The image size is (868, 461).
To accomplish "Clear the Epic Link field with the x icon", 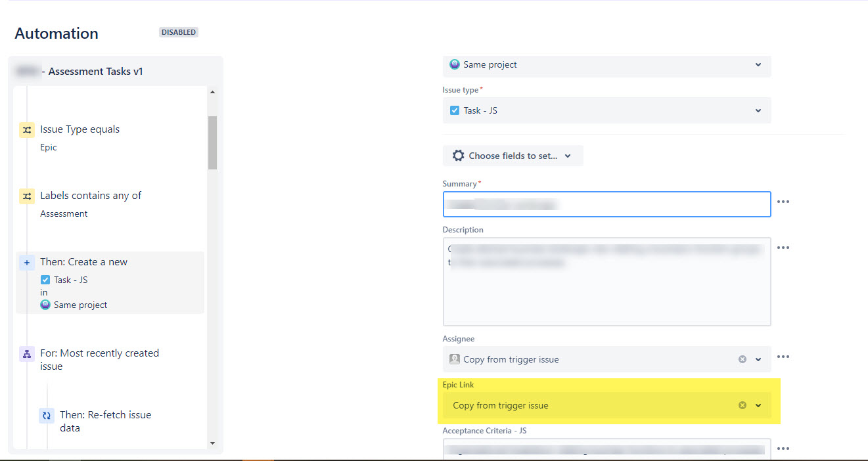I will pyautogui.click(x=742, y=405).
